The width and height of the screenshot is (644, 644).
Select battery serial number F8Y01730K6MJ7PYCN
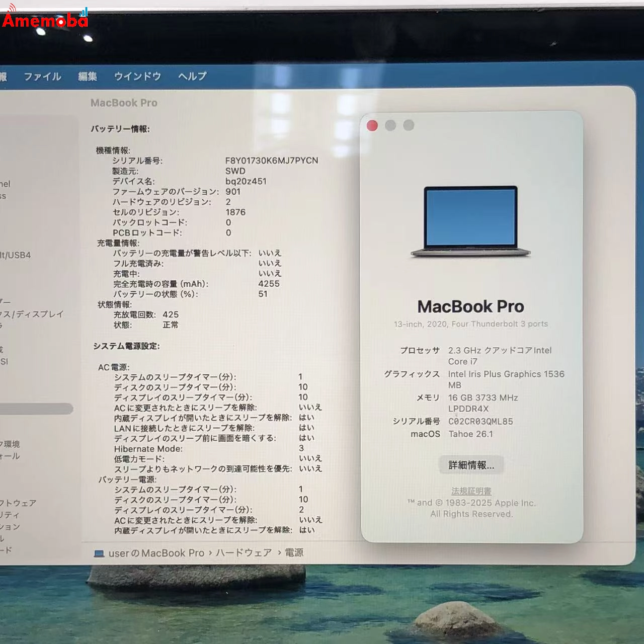[x=272, y=160]
